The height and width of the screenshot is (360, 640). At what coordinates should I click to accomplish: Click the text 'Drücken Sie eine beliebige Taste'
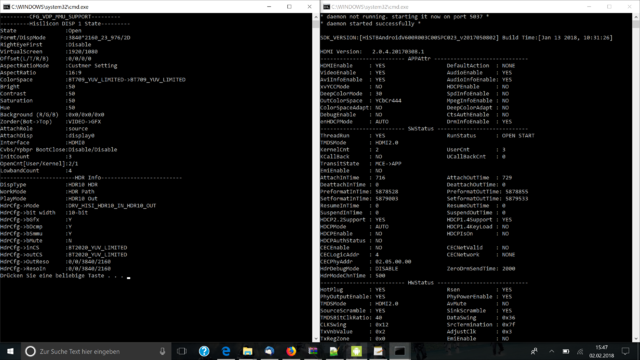52,276
